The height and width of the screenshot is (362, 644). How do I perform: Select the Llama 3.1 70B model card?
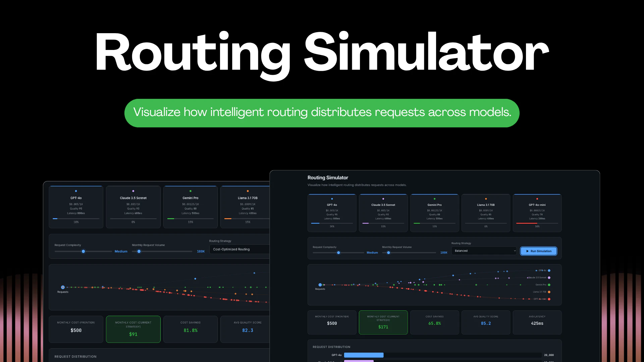[486, 213]
